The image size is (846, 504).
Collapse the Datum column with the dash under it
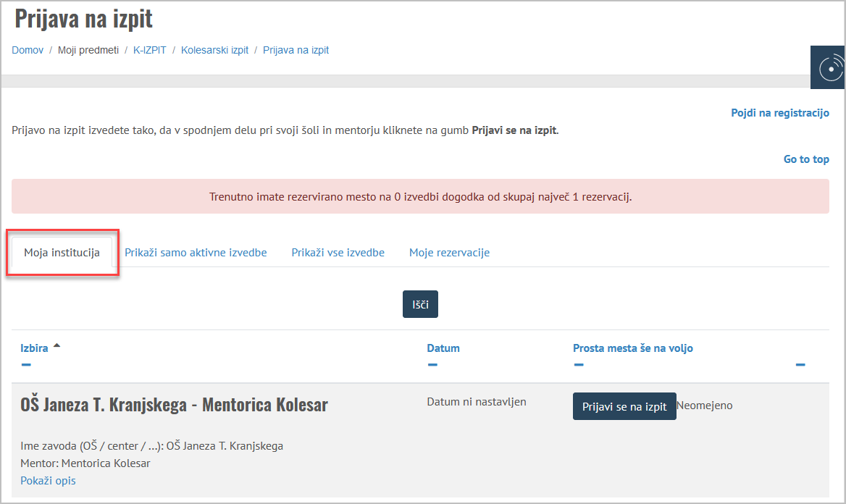(x=432, y=365)
